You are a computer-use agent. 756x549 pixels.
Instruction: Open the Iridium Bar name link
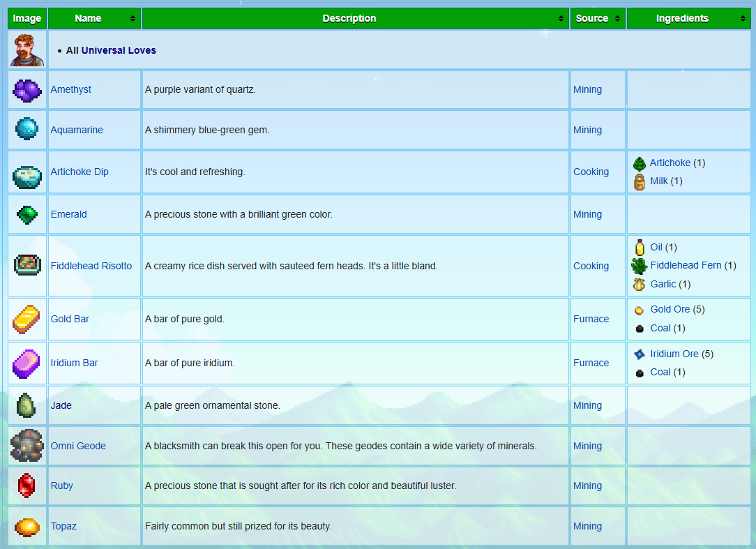click(x=74, y=363)
